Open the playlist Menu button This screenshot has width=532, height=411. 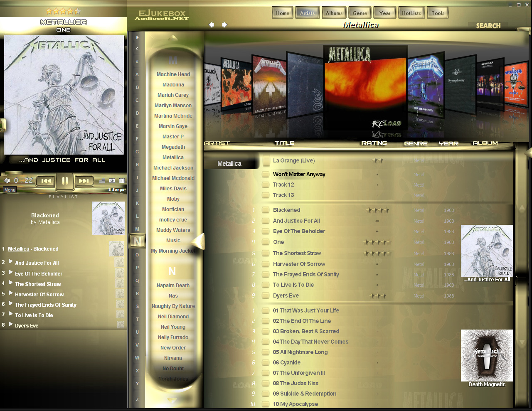coord(10,190)
